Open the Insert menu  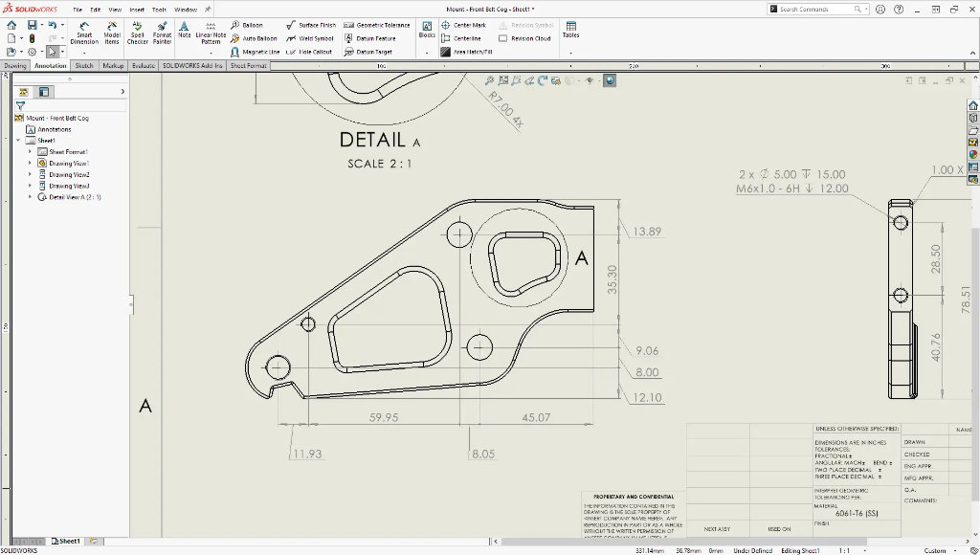tap(137, 10)
